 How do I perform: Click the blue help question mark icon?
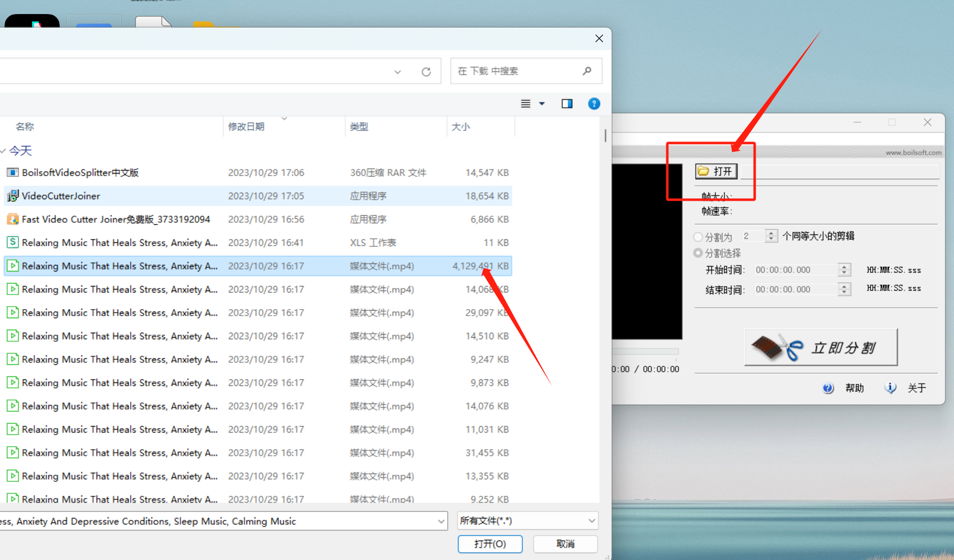tap(594, 104)
